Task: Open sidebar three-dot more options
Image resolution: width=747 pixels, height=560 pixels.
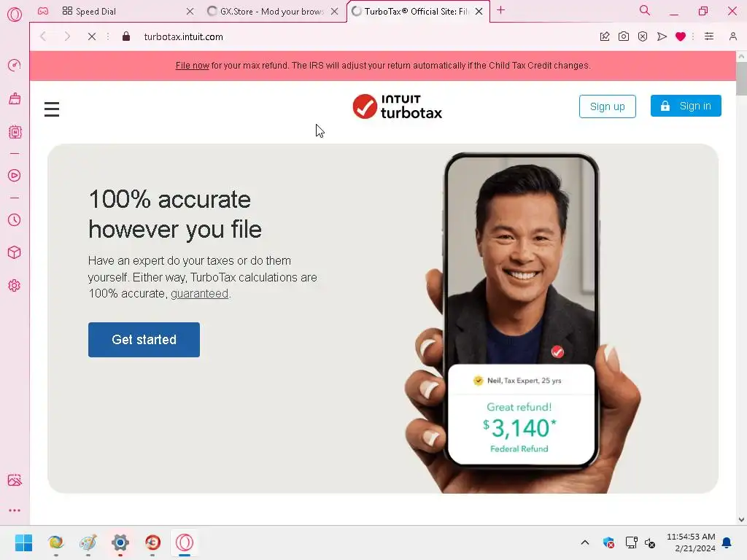Action: click(x=15, y=510)
